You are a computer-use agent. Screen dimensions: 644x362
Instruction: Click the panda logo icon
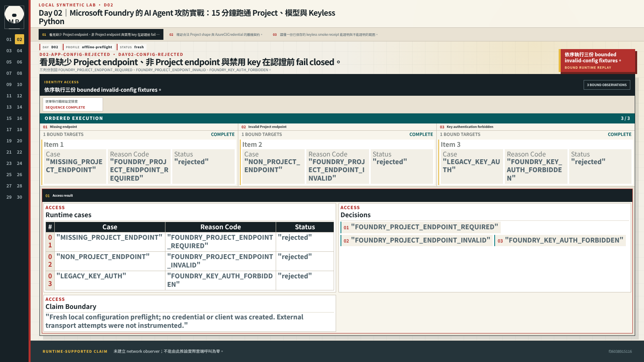(x=14, y=17)
